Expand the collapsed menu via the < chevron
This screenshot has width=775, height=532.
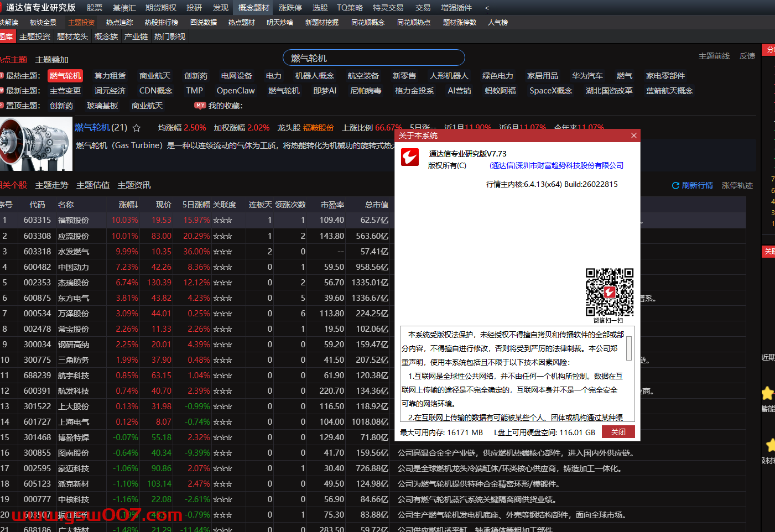(486, 7)
